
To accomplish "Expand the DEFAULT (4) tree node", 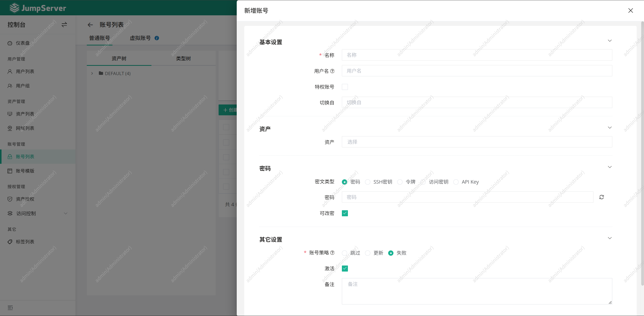I will coord(92,73).
